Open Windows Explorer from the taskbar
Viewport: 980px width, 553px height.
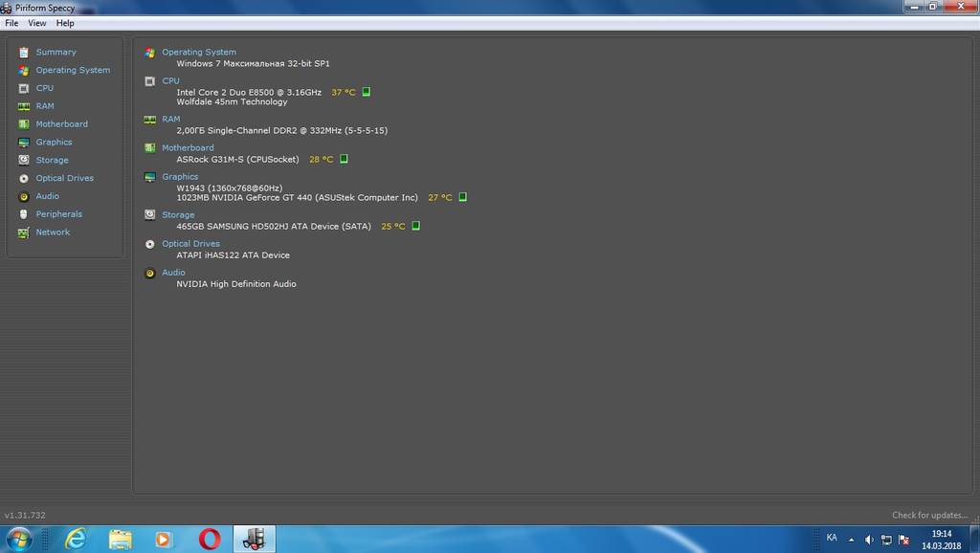120,540
